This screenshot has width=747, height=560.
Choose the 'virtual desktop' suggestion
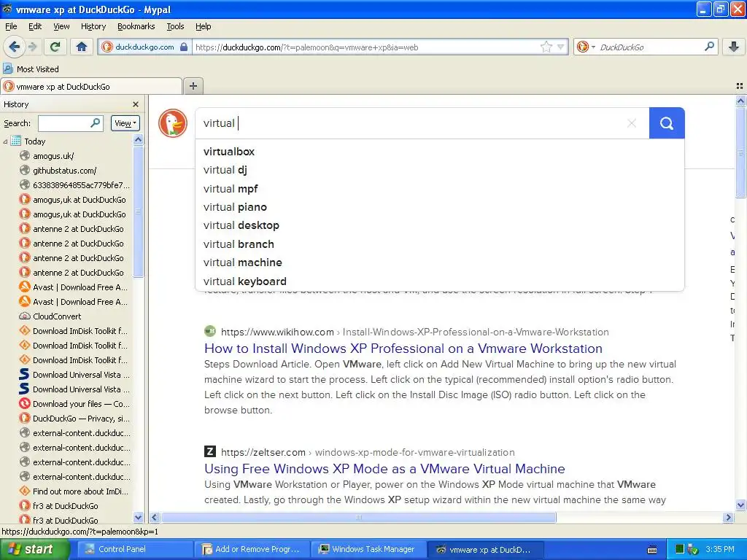(440, 225)
